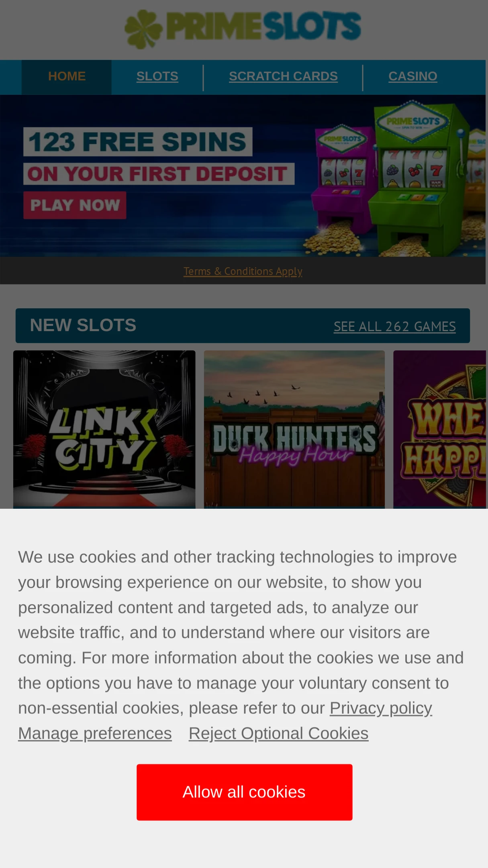Viewport: 488px width, 868px height.
Task: Open Duck Hunters Happy Hour game thumbnail
Action: (x=294, y=429)
